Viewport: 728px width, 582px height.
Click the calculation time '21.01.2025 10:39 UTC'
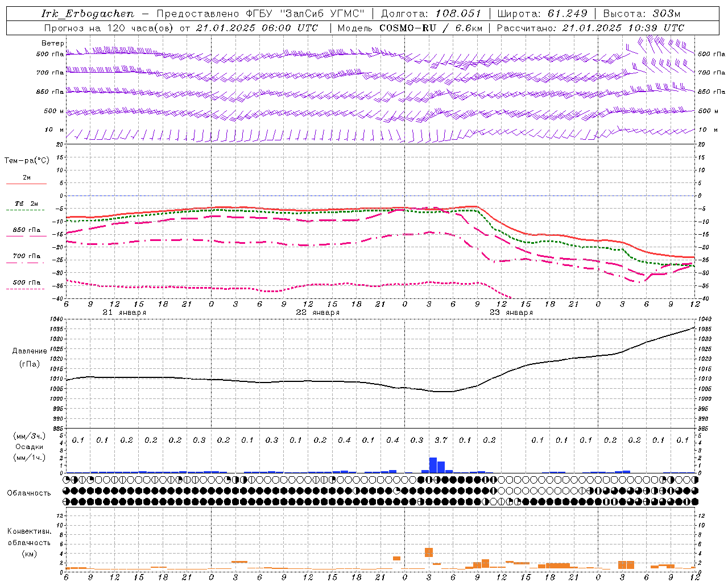[x=623, y=27]
